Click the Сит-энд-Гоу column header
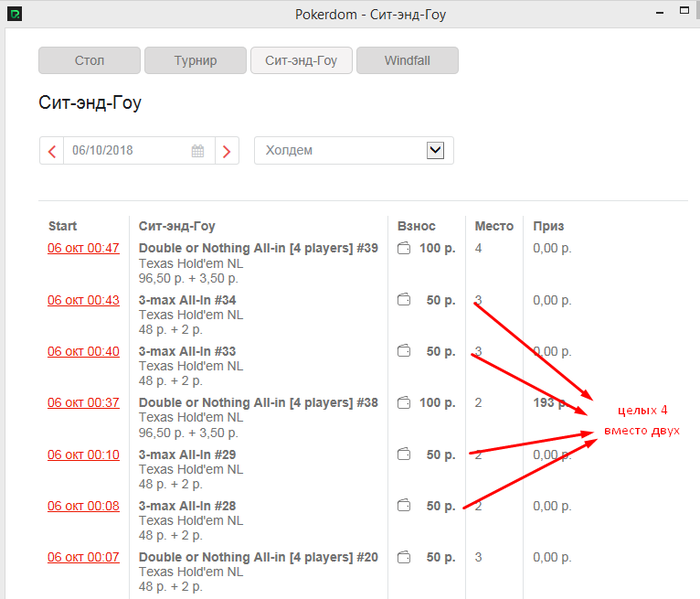 point(177,226)
